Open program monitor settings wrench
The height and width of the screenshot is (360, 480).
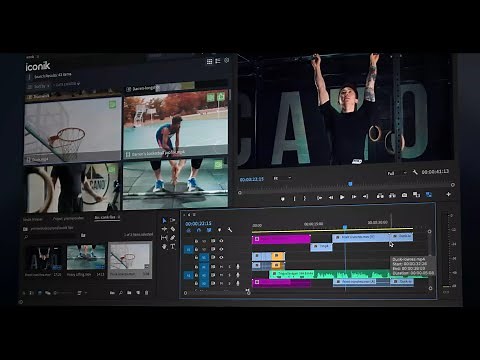[415, 172]
